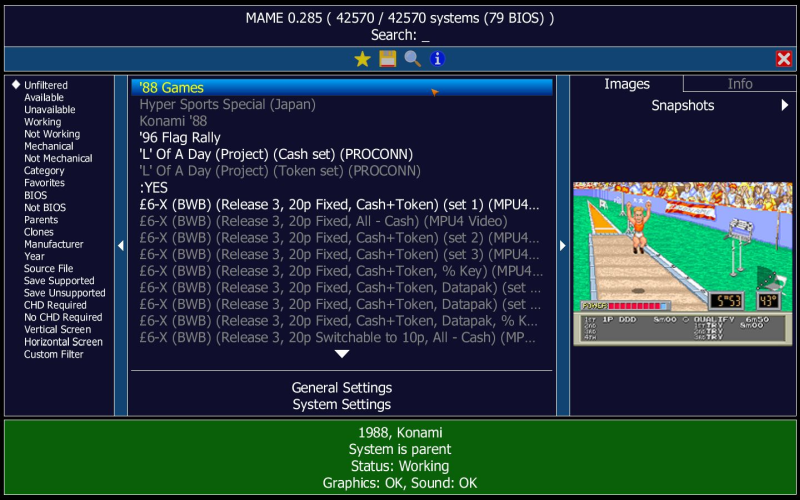The height and width of the screenshot is (500, 800).
Task: Collapse the left filter panel arrow
Action: [x=121, y=246]
